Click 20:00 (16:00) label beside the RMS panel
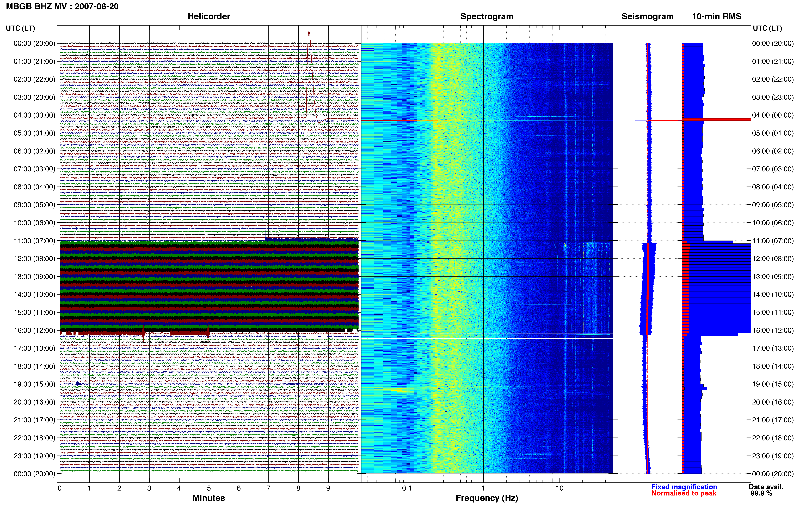 click(x=773, y=402)
